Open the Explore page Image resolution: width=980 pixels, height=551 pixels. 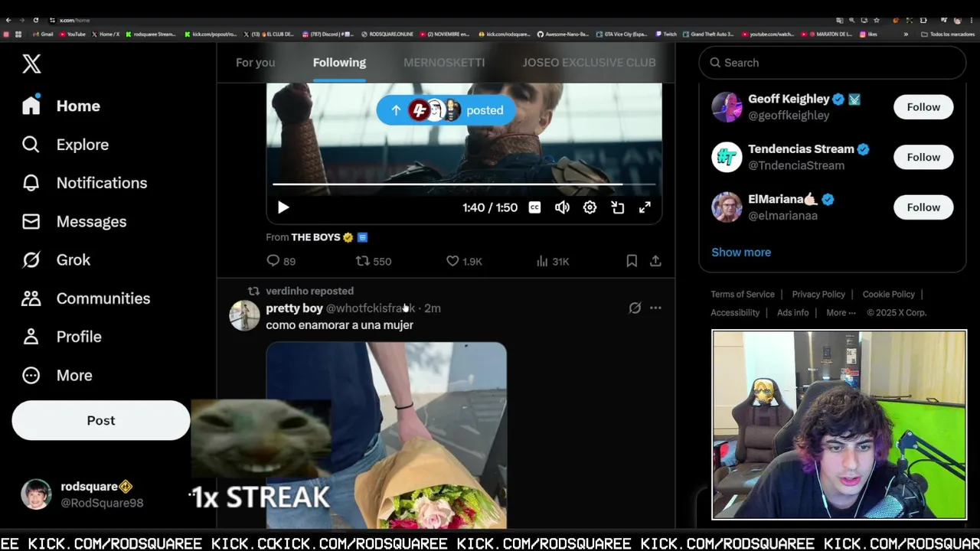[x=65, y=145]
